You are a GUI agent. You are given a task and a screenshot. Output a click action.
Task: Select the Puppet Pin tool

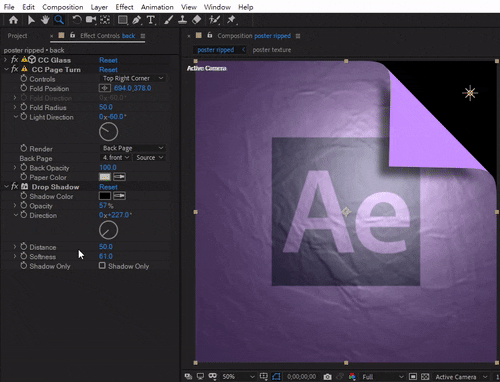[x=231, y=20]
